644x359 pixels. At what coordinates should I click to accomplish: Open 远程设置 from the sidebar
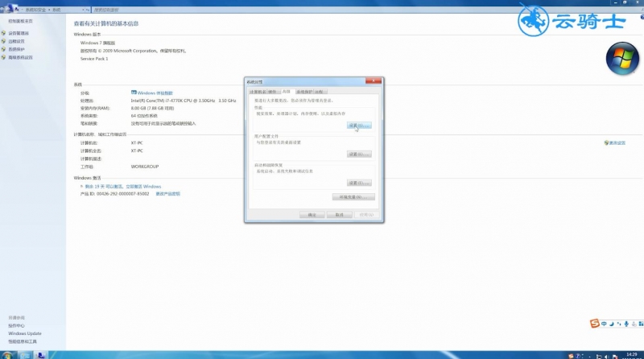pos(16,42)
